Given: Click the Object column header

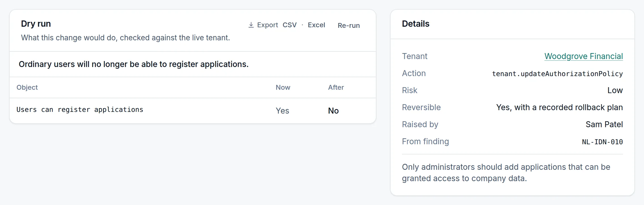Looking at the screenshot, I should click(x=27, y=87).
